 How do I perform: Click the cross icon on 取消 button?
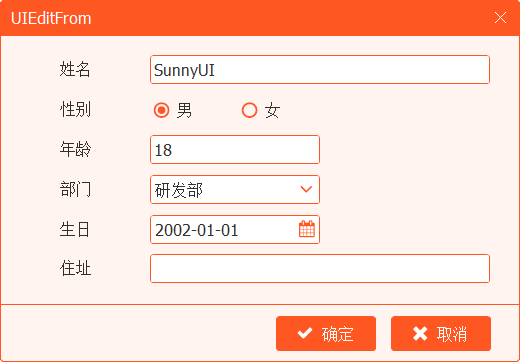(420, 333)
